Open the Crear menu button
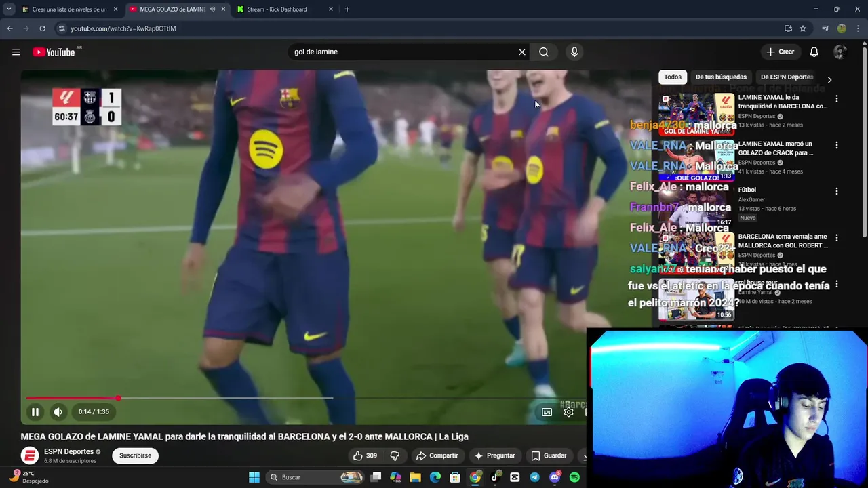Viewport: 868px width, 488px height. [780, 52]
